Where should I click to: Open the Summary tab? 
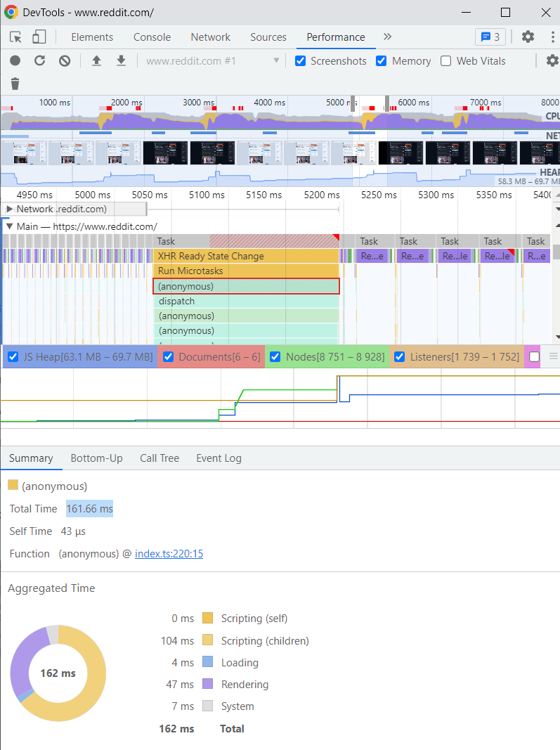coord(31,458)
